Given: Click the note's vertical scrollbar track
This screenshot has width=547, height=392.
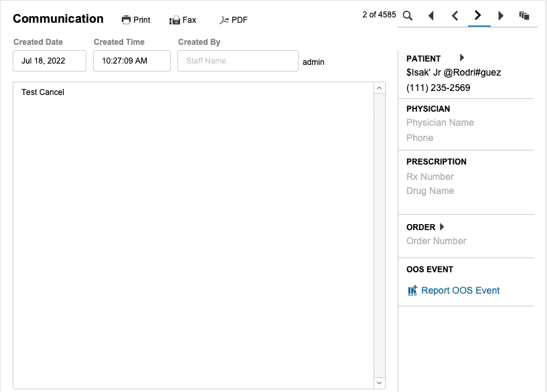Looking at the screenshot, I should tap(380, 235).
